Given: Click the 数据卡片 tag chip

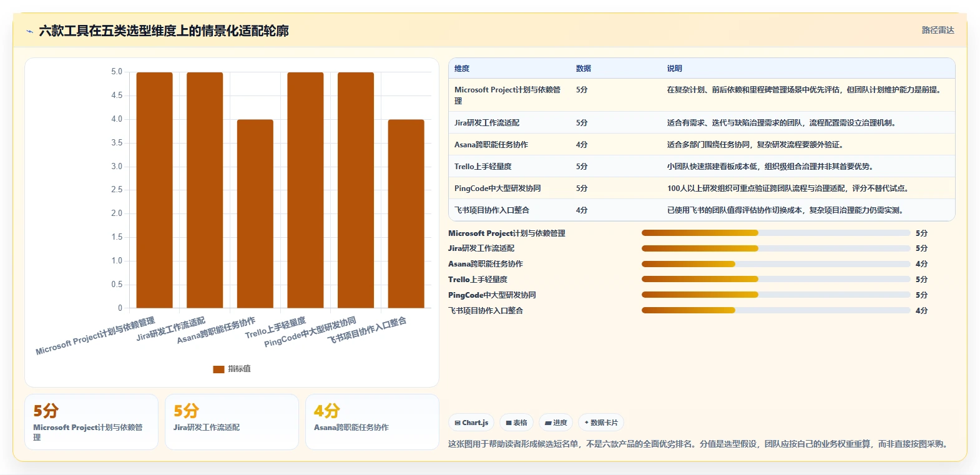Looking at the screenshot, I should [601, 423].
